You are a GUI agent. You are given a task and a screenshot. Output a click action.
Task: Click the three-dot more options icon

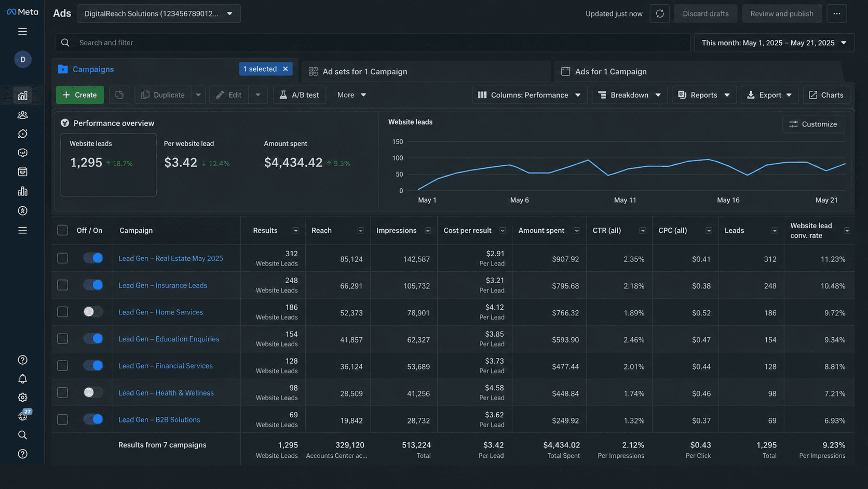[836, 14]
